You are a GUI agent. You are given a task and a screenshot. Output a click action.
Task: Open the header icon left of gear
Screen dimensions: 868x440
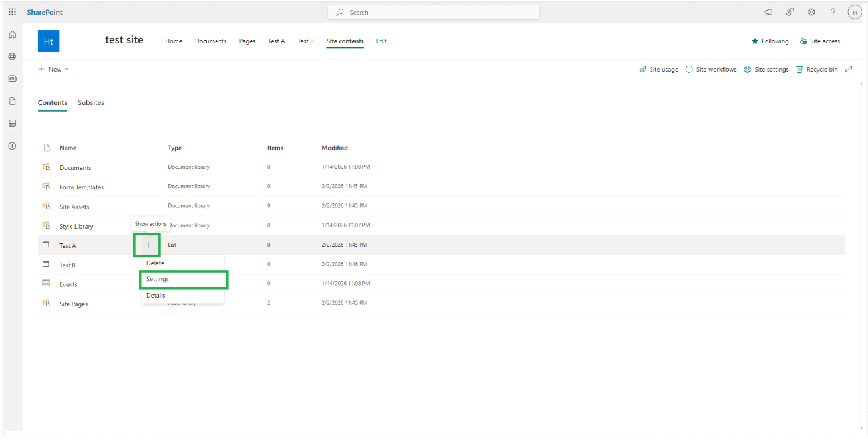tap(790, 12)
